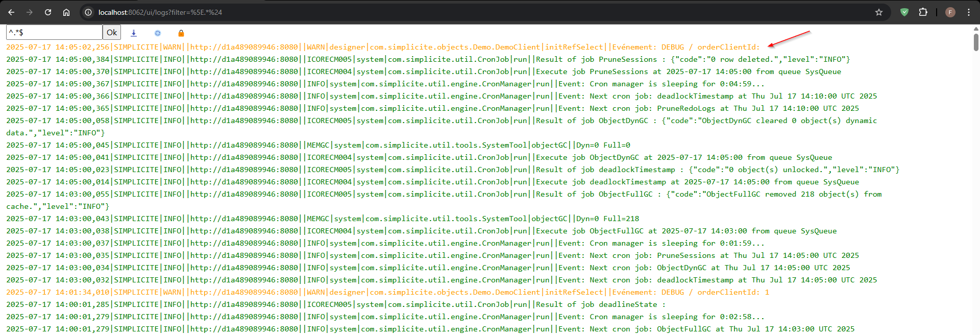
Task: Click the blue download logs icon
Action: coord(134,33)
